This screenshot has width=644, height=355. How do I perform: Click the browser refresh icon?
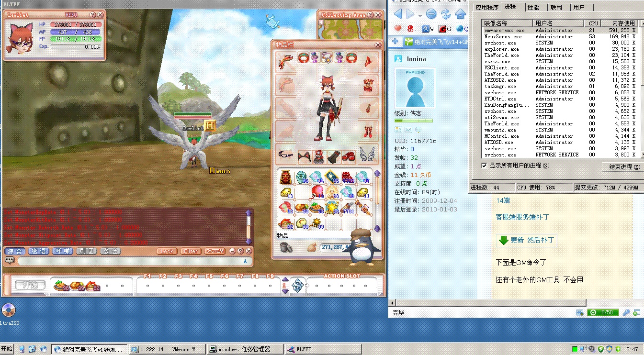pos(446,13)
